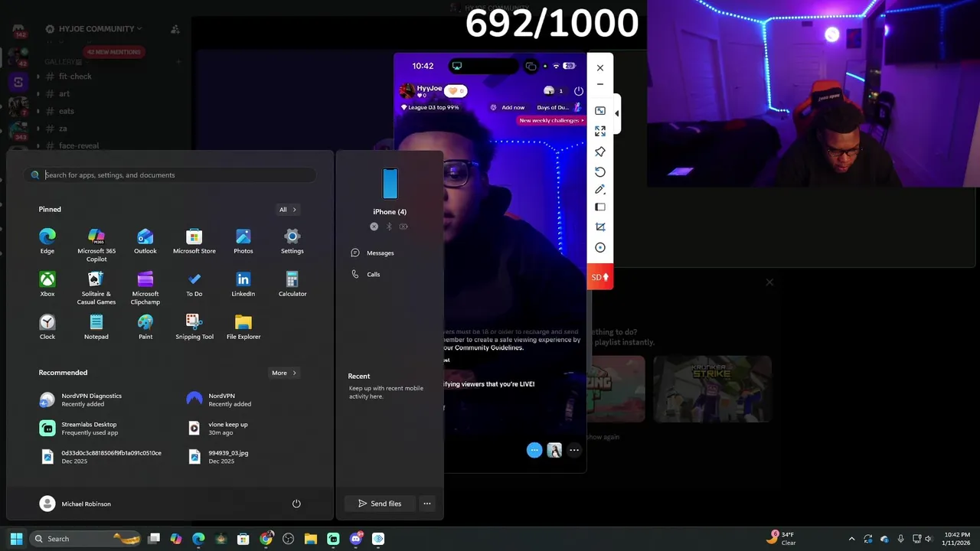Launch Notepad from pinned apps
980x551 pixels.
coord(96,326)
